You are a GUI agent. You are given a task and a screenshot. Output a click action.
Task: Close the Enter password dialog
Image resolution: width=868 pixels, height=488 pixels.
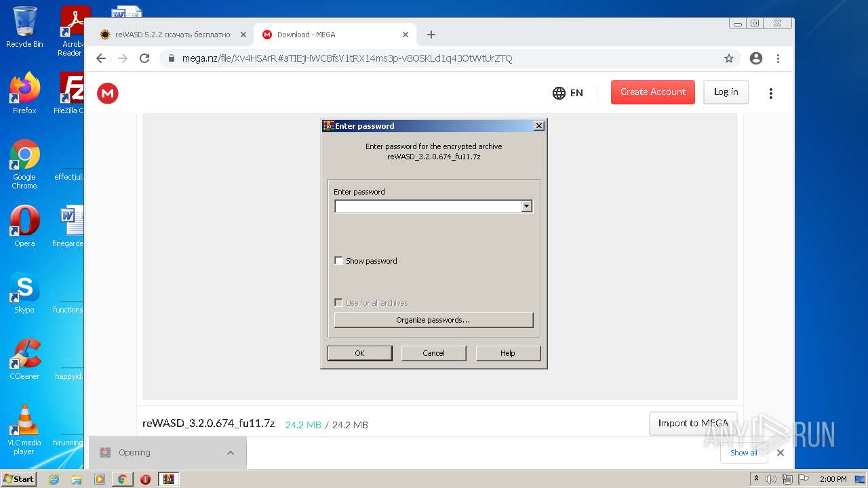click(539, 126)
